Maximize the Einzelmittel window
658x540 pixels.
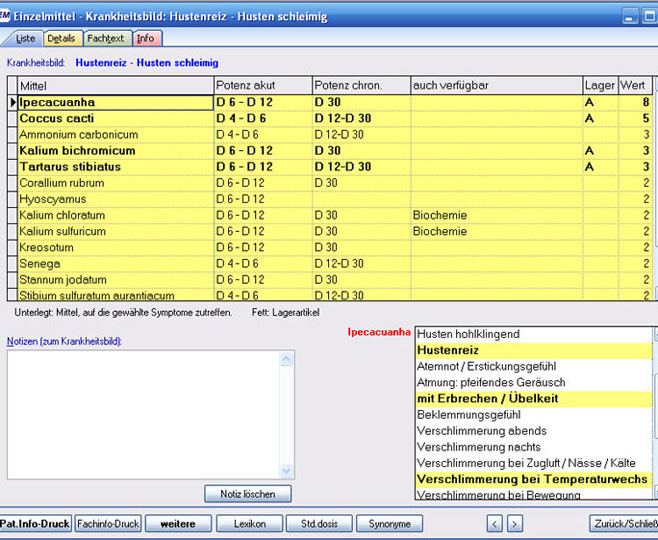coord(650,17)
